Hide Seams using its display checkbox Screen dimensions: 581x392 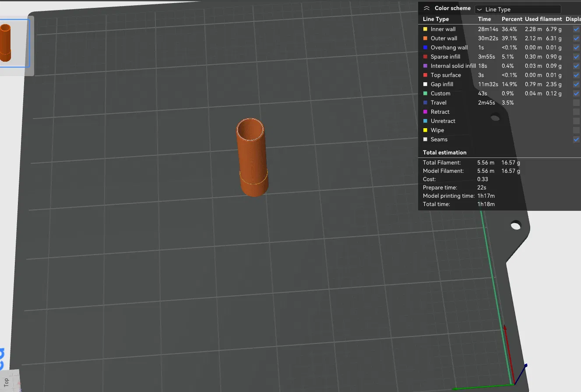[577, 140]
